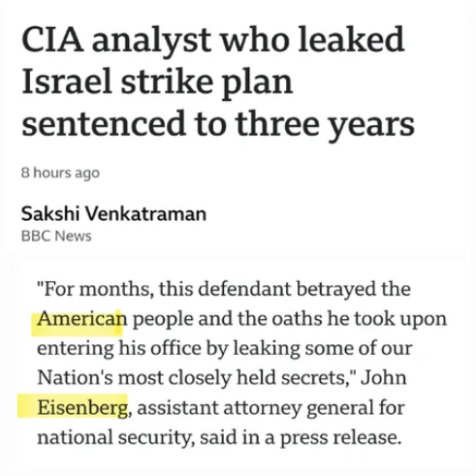Click the word "Nation's" in the quote
The height and width of the screenshot is (476, 476).
75,378
